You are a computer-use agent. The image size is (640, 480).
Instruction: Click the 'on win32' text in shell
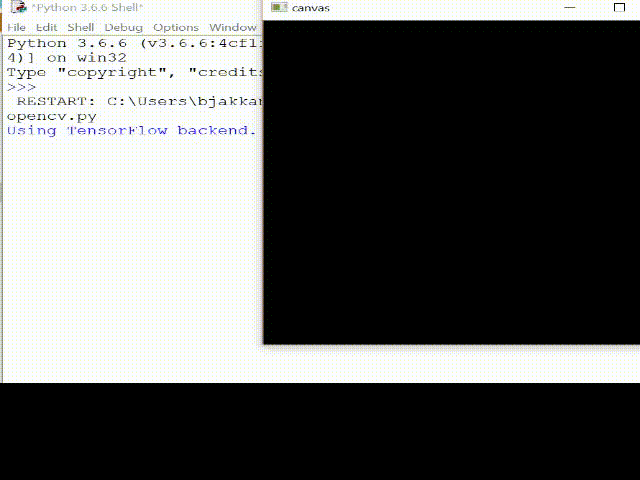pos(87,58)
